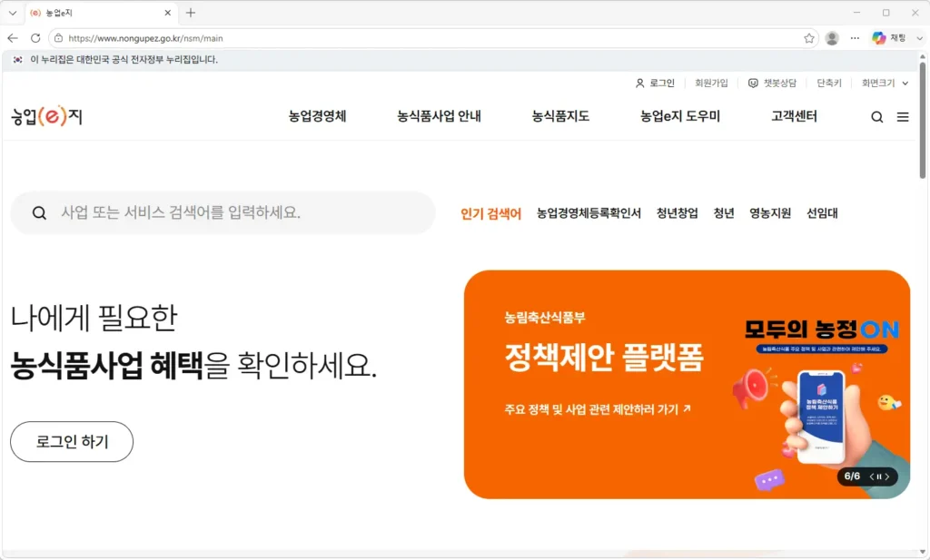Viewport: 930px width, 560px height.
Task: Select popular keyword 농업경영체등록확인서
Action: click(x=589, y=212)
